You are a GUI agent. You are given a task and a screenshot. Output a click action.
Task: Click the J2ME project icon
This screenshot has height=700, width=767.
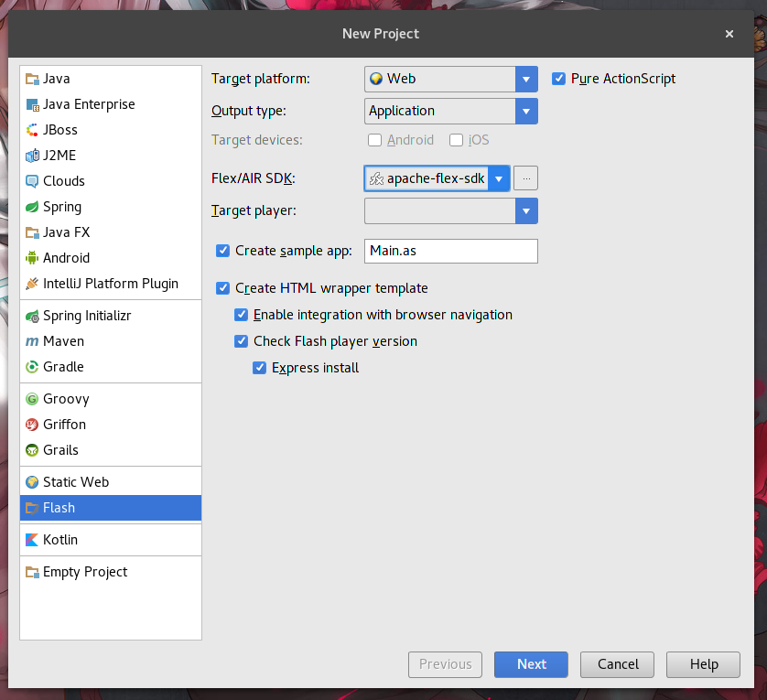32,156
